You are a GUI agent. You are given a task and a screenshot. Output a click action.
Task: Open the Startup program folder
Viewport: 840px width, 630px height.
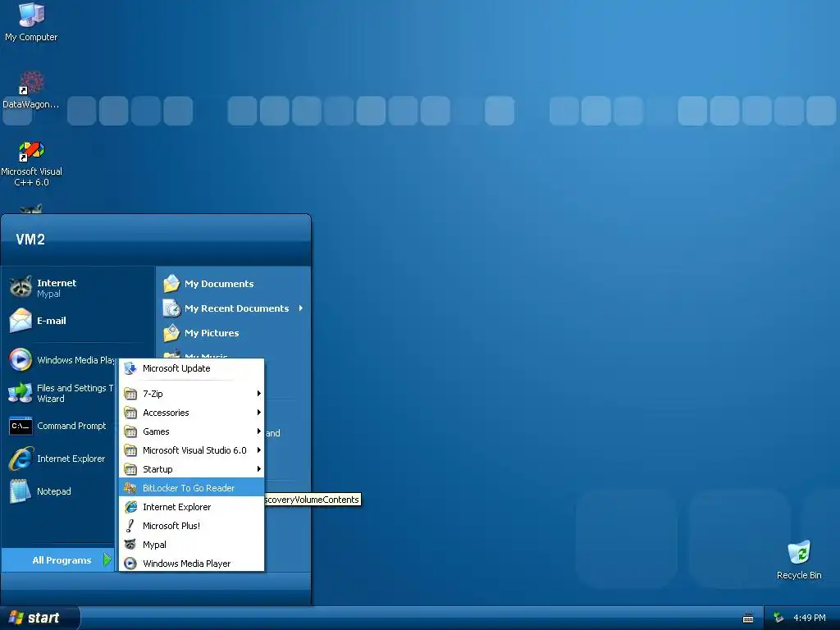[x=192, y=469]
